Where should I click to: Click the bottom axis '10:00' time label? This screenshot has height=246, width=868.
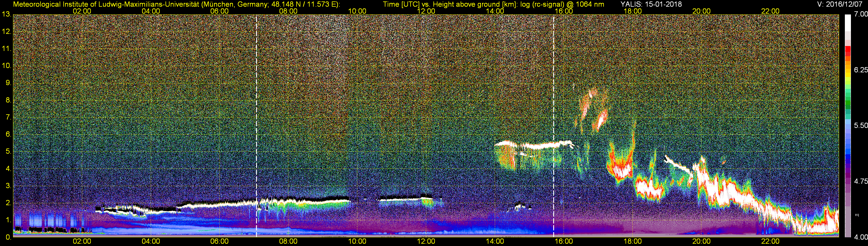(357, 241)
